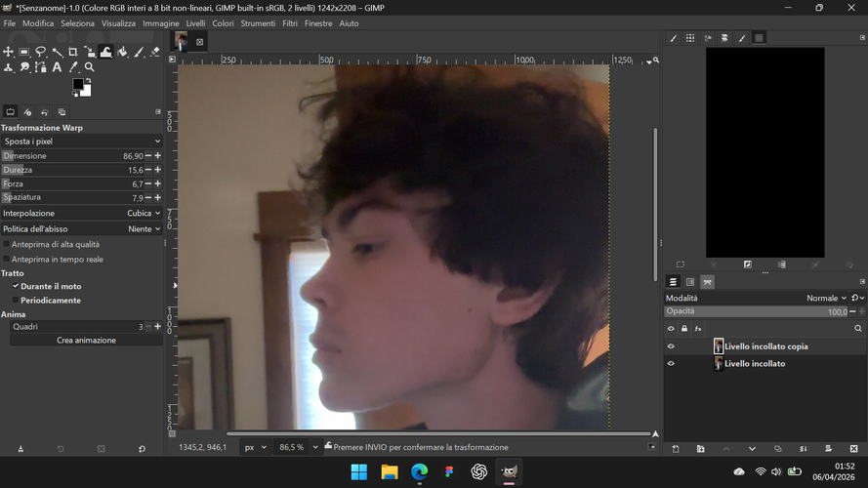Open the blend mode group switcher

point(857,298)
